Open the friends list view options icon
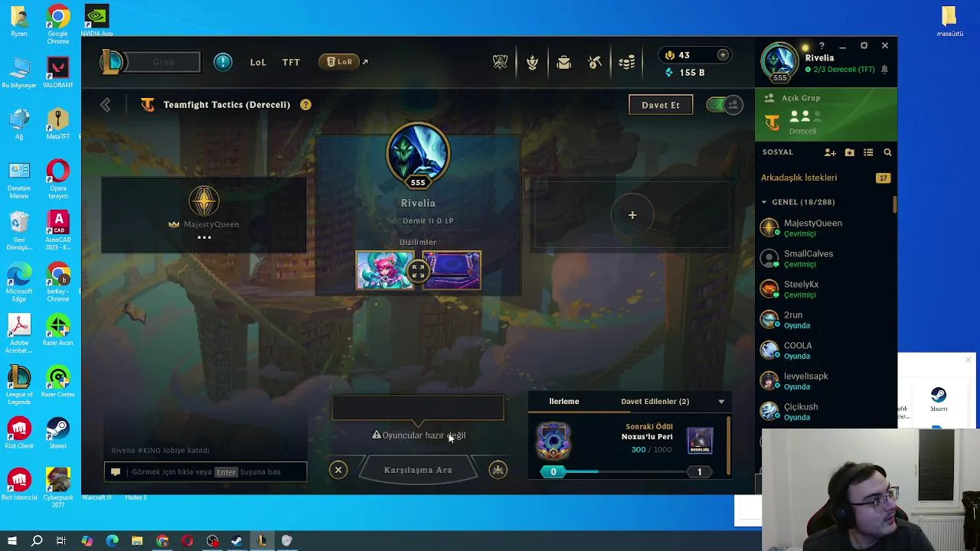 point(868,152)
